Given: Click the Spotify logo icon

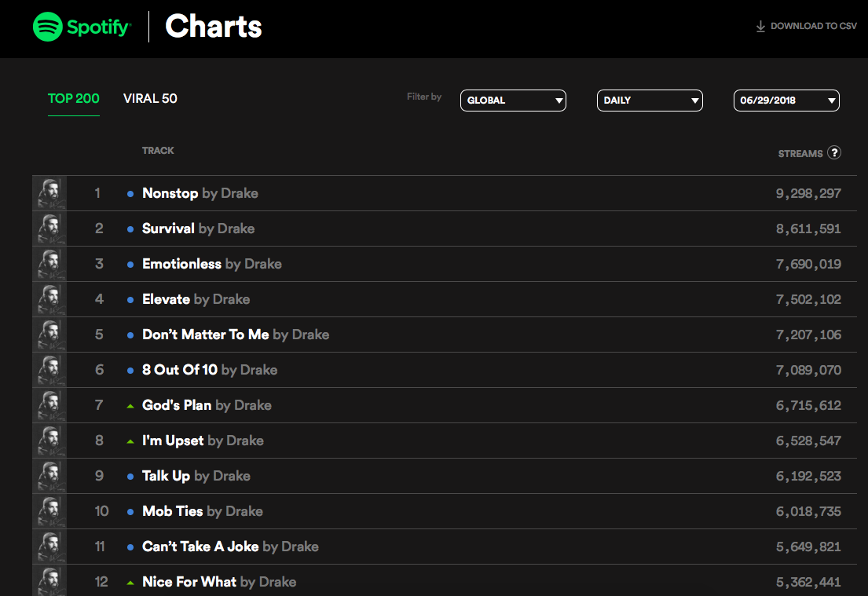Looking at the screenshot, I should pyautogui.click(x=48, y=27).
